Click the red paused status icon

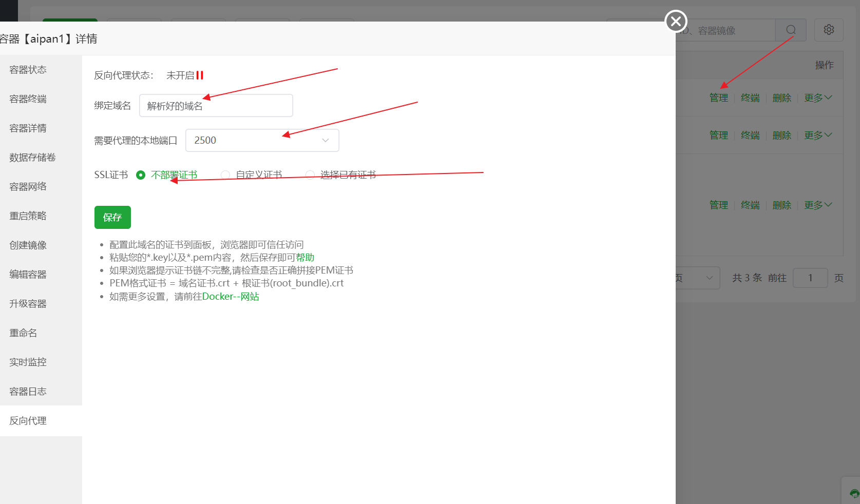(200, 75)
